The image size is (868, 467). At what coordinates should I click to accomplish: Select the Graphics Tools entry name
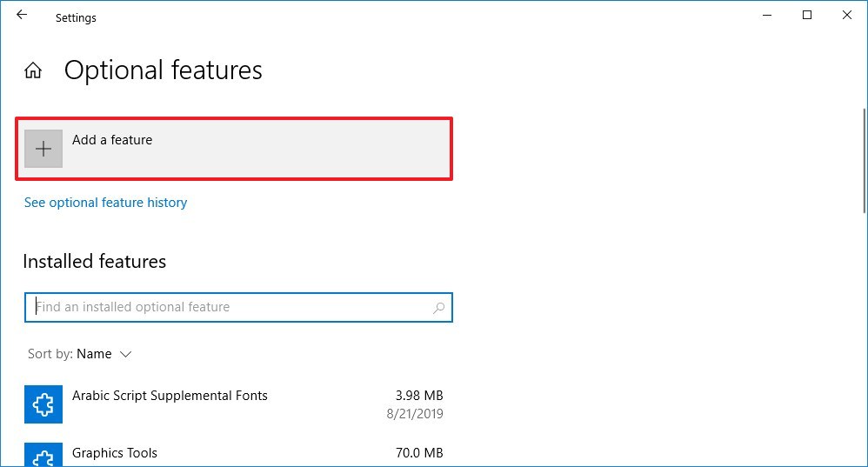115,453
